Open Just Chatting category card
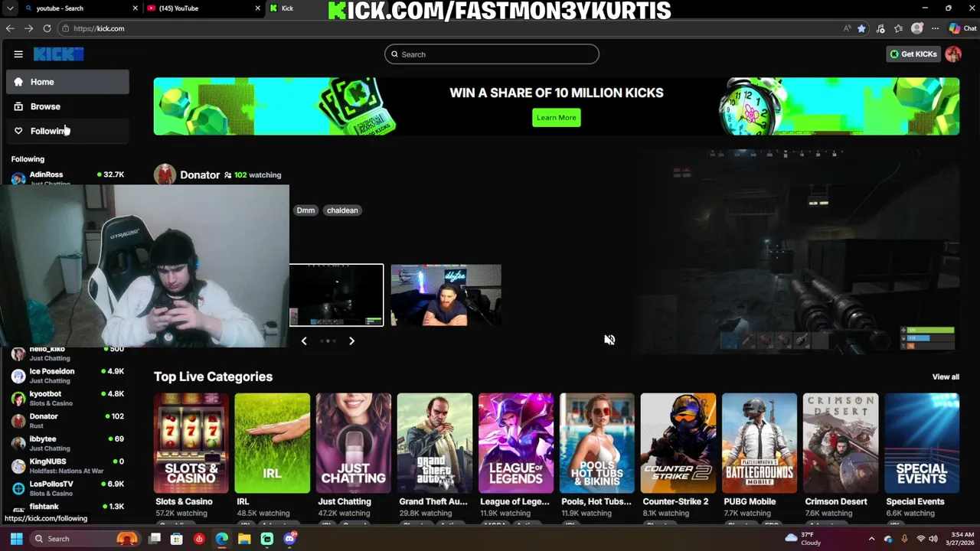This screenshot has height=551, width=980. click(354, 443)
